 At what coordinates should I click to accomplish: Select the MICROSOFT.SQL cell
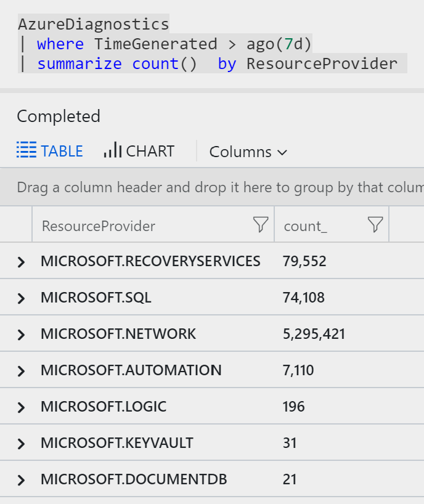tap(96, 298)
